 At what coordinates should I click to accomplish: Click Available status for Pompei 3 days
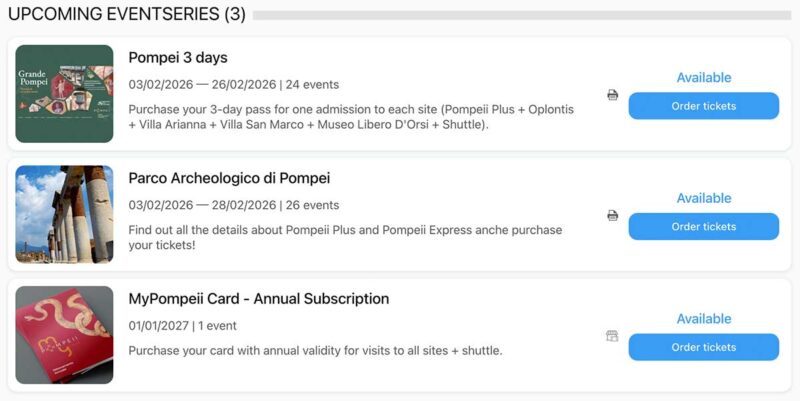click(x=703, y=78)
